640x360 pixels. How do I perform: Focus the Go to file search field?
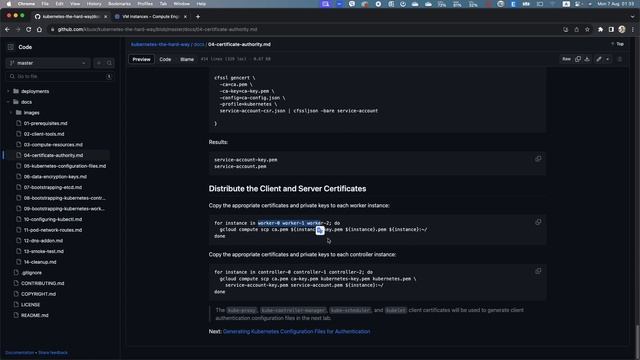click(60, 76)
